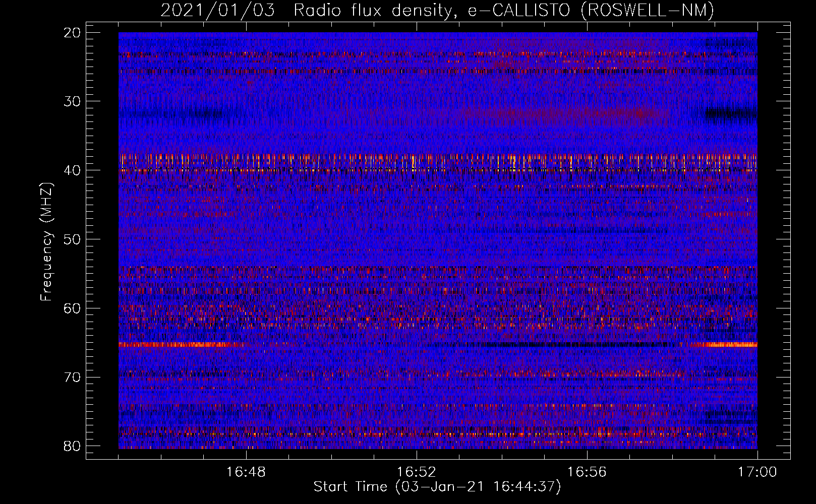The height and width of the screenshot is (504, 816).
Task: Click the 17:00 time tick label
Action: (x=757, y=472)
